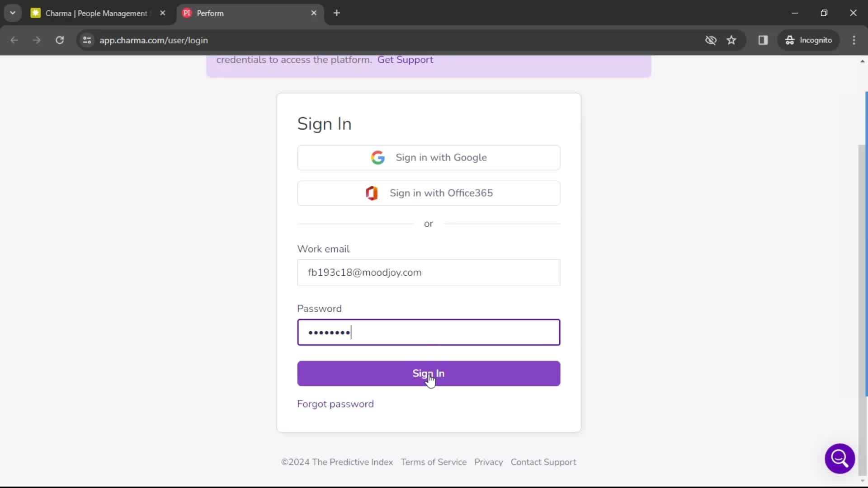Click the browser back navigation icon
Viewport: 868px width, 488px height.
click(x=14, y=40)
